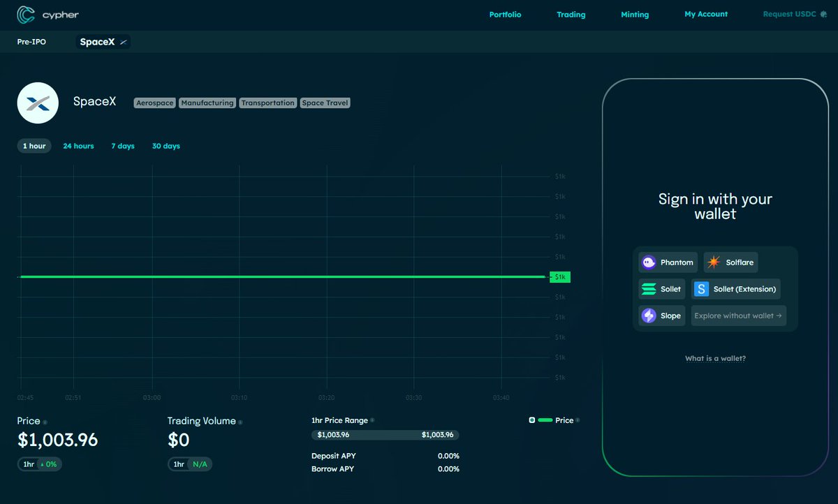Image resolution: width=838 pixels, height=504 pixels.
Task: Click the green Price legend line swatch
Action: pos(545,420)
